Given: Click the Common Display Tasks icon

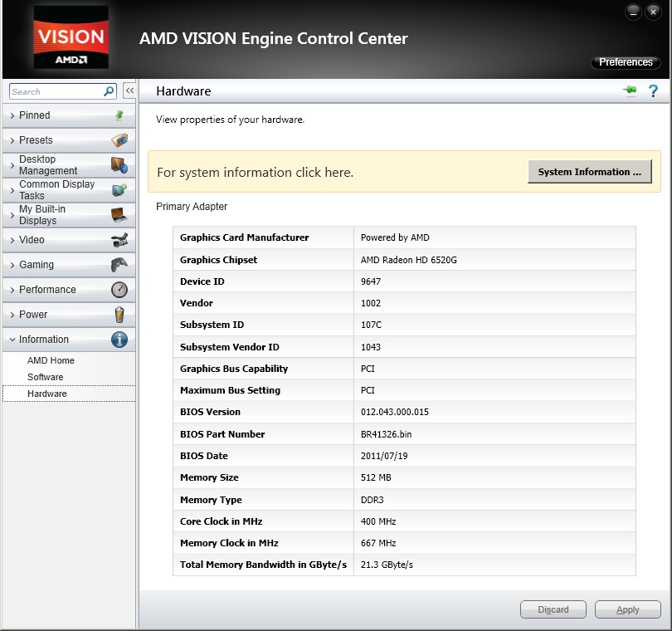Looking at the screenshot, I should click(x=119, y=189).
